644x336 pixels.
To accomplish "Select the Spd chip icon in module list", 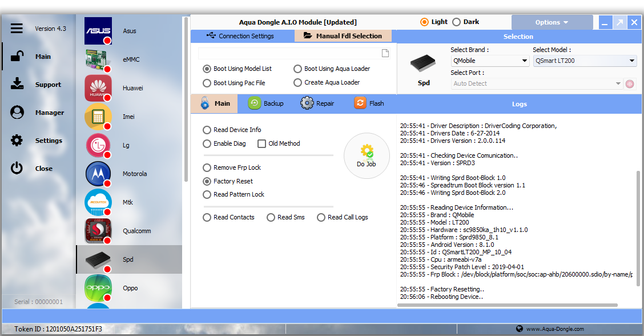I will (x=98, y=260).
